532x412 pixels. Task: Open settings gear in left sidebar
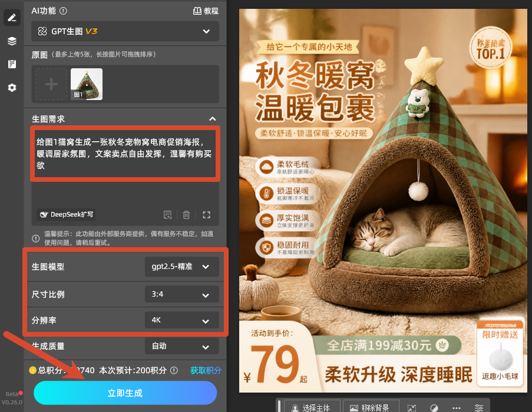pos(12,88)
